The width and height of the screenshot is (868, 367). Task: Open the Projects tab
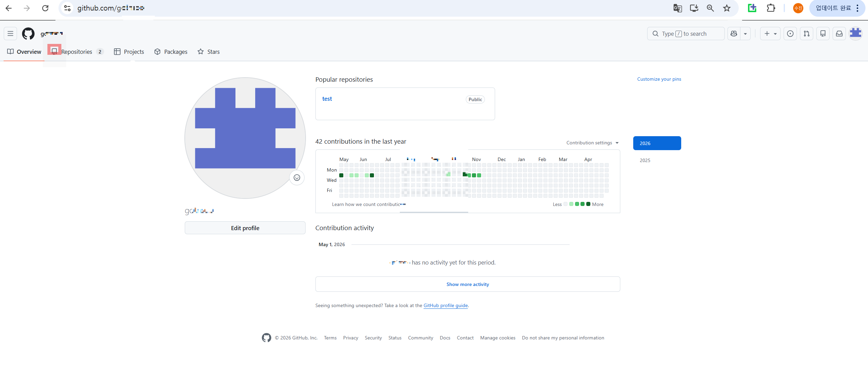click(x=129, y=52)
